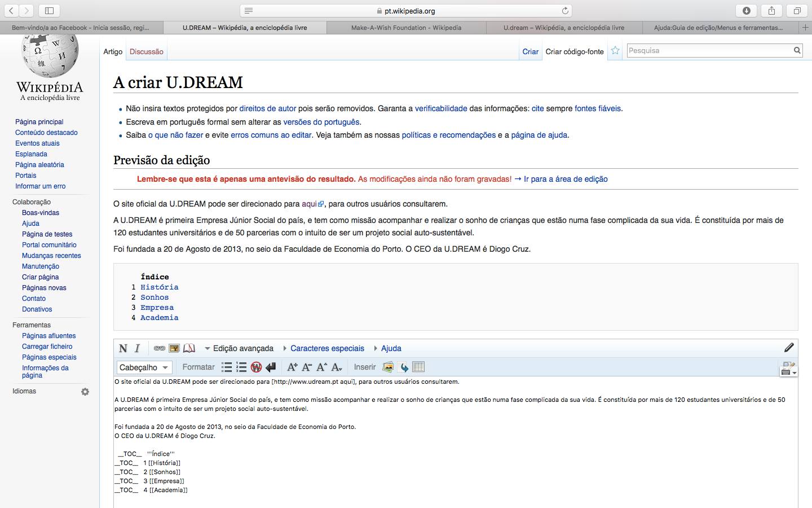Open new tab with plus button
The width and height of the screenshot is (812, 508).
point(805,27)
